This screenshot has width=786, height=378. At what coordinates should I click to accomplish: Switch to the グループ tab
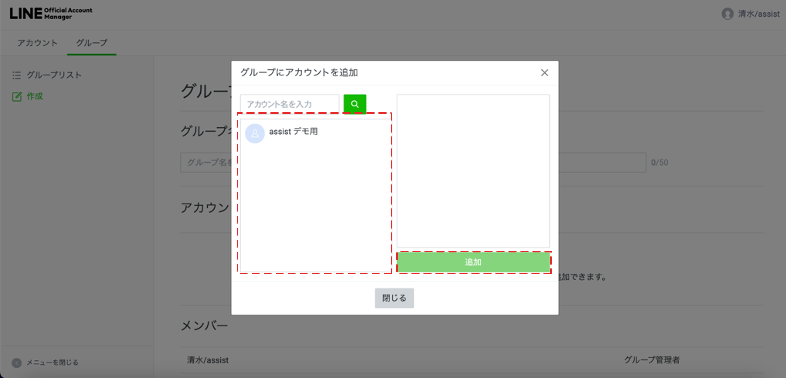click(92, 43)
